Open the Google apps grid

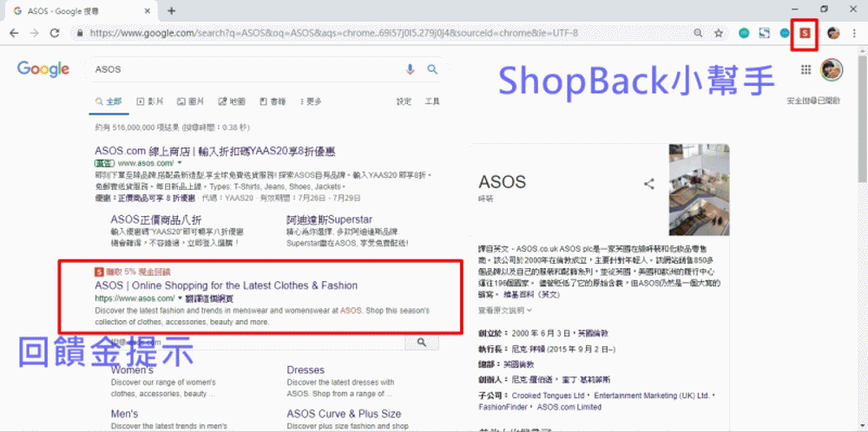[x=806, y=69]
